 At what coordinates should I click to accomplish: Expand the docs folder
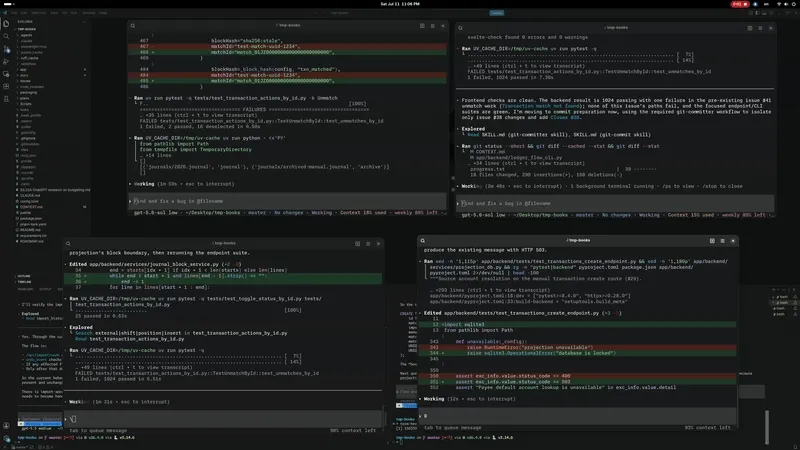[x=24, y=75]
